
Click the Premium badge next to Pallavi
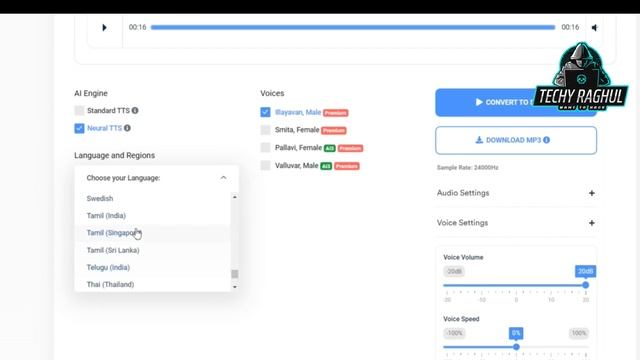(x=350, y=148)
